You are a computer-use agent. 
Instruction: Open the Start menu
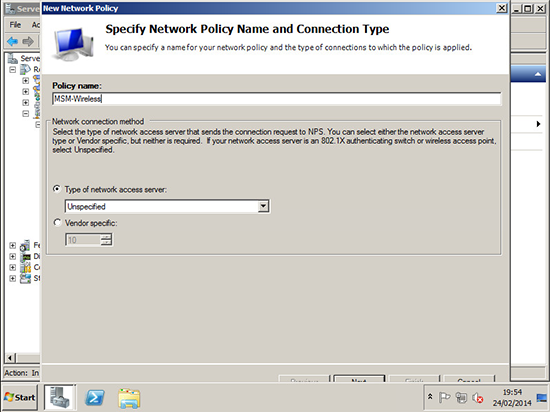tap(20, 397)
